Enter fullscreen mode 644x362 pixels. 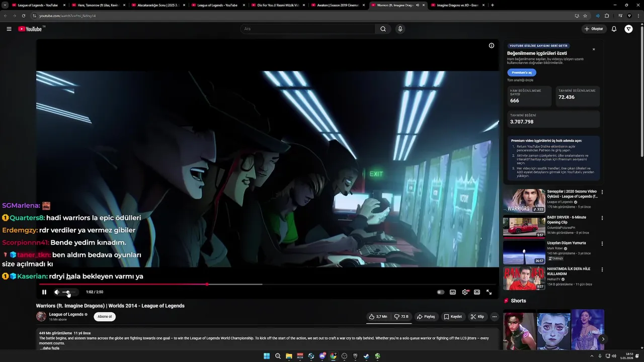click(489, 292)
